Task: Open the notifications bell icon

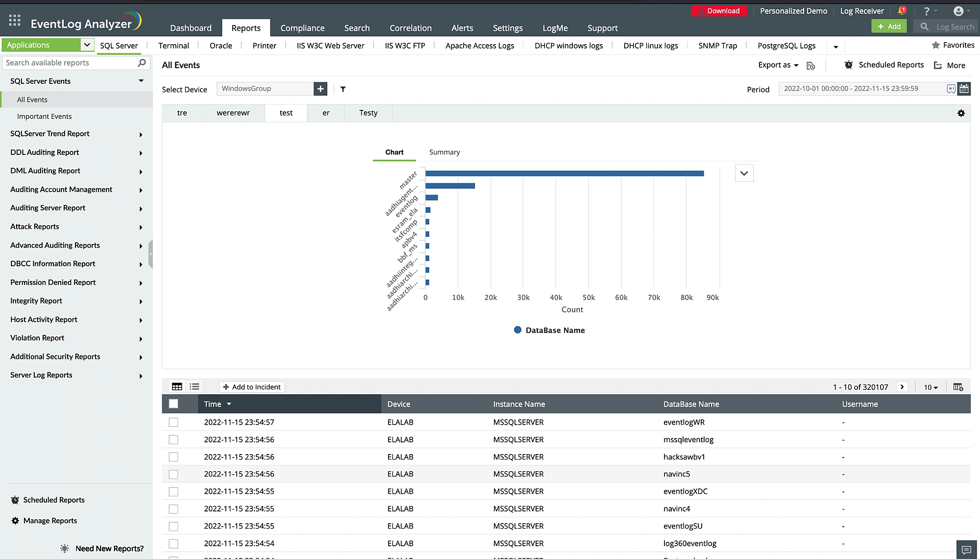Action: click(902, 11)
